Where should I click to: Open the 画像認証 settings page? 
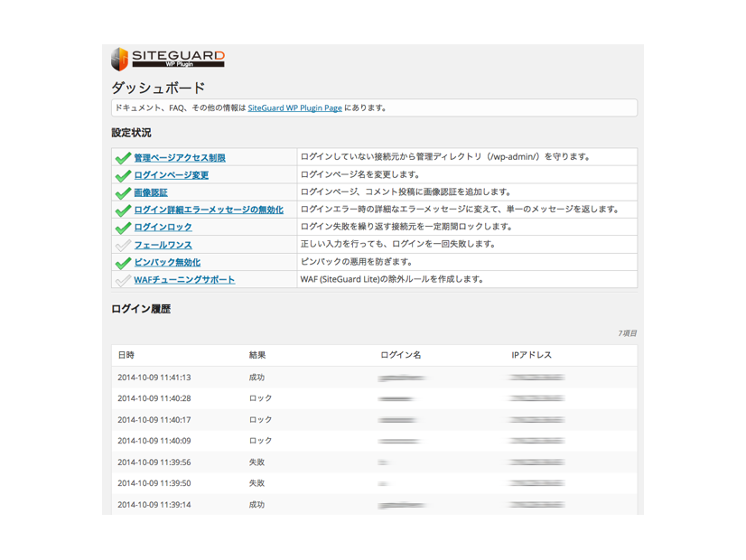(x=154, y=191)
